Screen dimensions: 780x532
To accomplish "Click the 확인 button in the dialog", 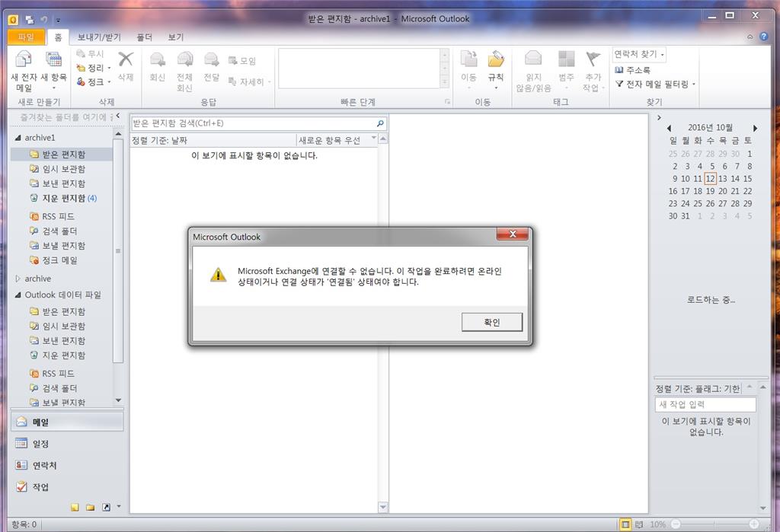I will [x=492, y=322].
